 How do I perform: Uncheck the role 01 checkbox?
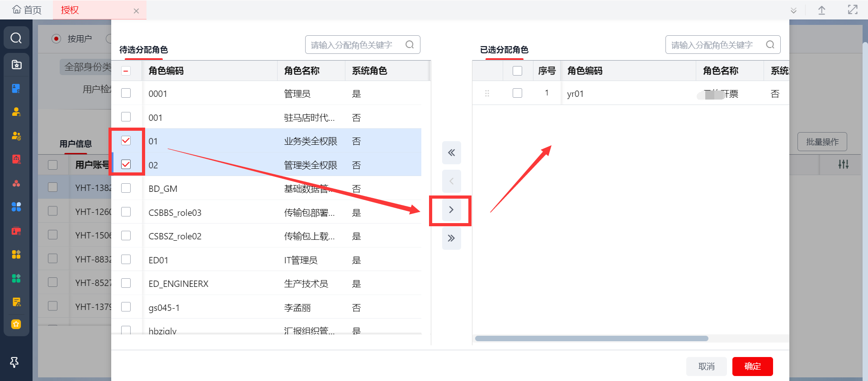(126, 141)
